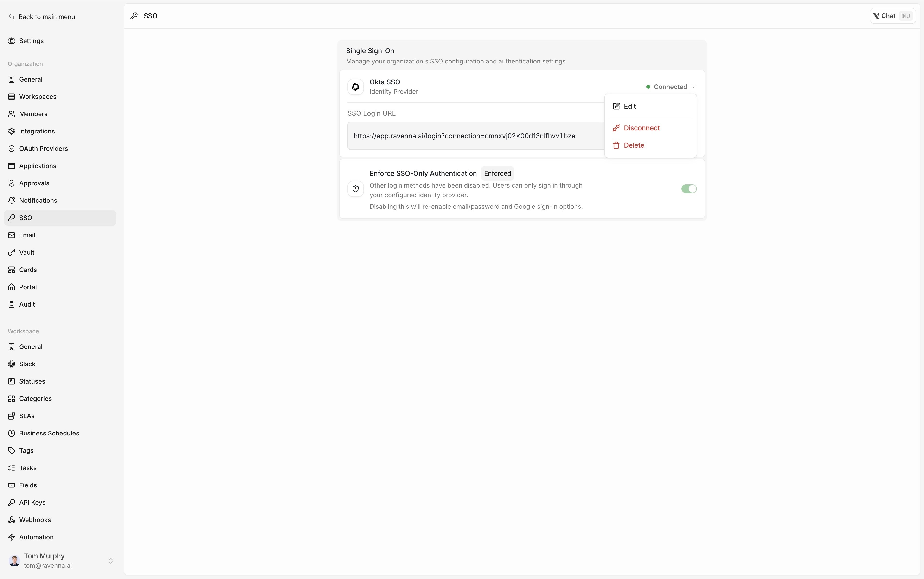Click the Audit clipboard icon
The height and width of the screenshot is (579, 924).
[12, 304]
